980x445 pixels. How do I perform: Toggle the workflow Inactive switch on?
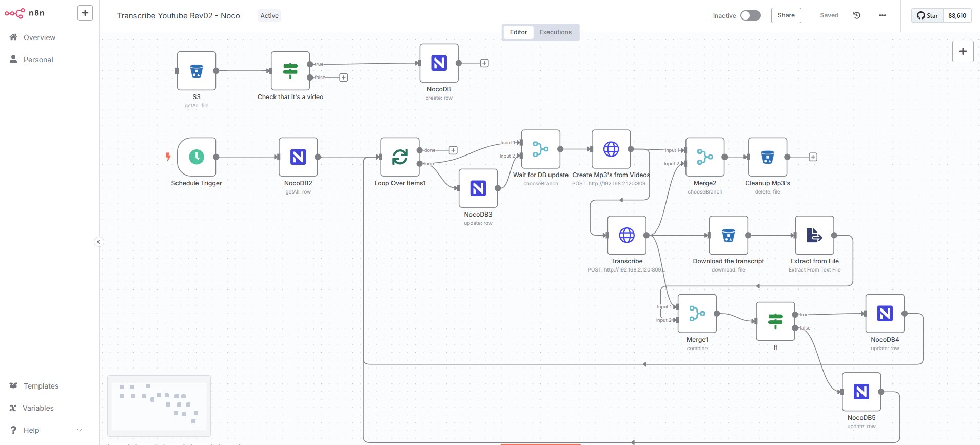(x=750, y=15)
